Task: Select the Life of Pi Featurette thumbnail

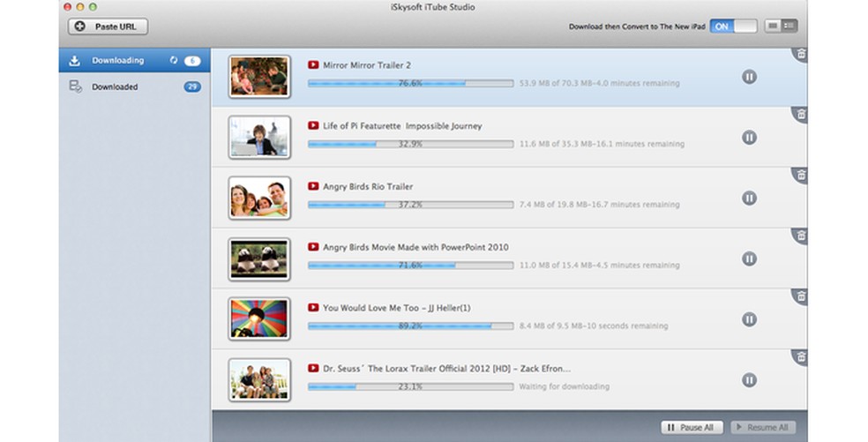Action: (x=259, y=138)
